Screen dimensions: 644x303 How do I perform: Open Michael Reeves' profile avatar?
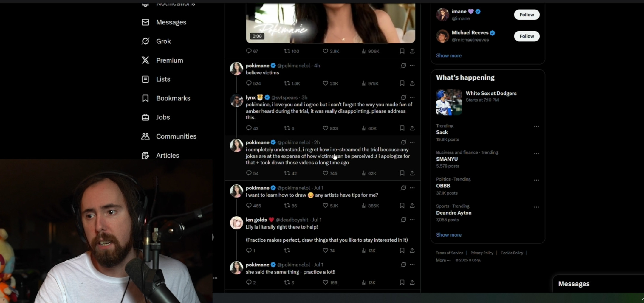(x=442, y=36)
